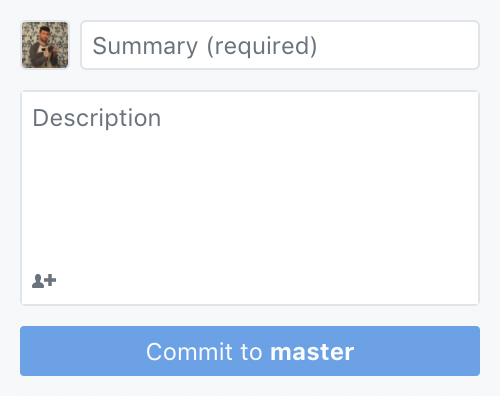Click the Summary placeholder text
Viewport: 500px width, 396px height.
pos(205,46)
